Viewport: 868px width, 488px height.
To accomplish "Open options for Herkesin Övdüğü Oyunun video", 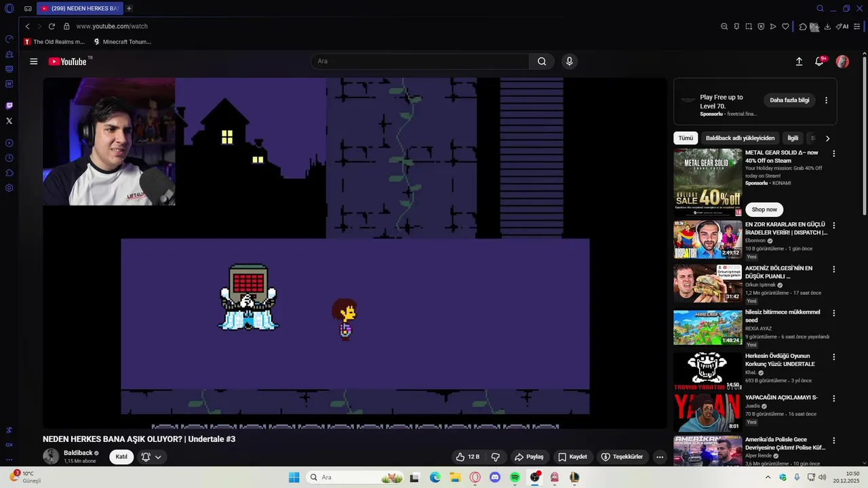I will [x=834, y=357].
